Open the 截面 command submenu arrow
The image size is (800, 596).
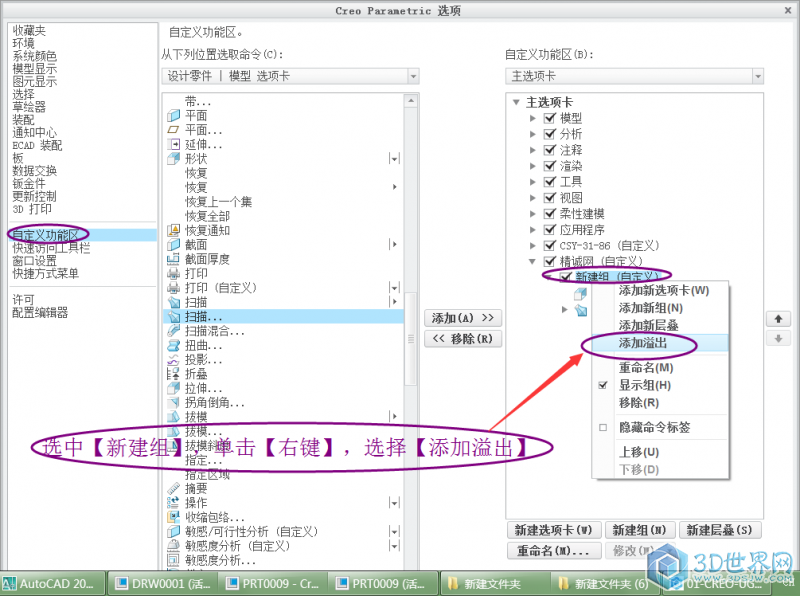(x=394, y=244)
